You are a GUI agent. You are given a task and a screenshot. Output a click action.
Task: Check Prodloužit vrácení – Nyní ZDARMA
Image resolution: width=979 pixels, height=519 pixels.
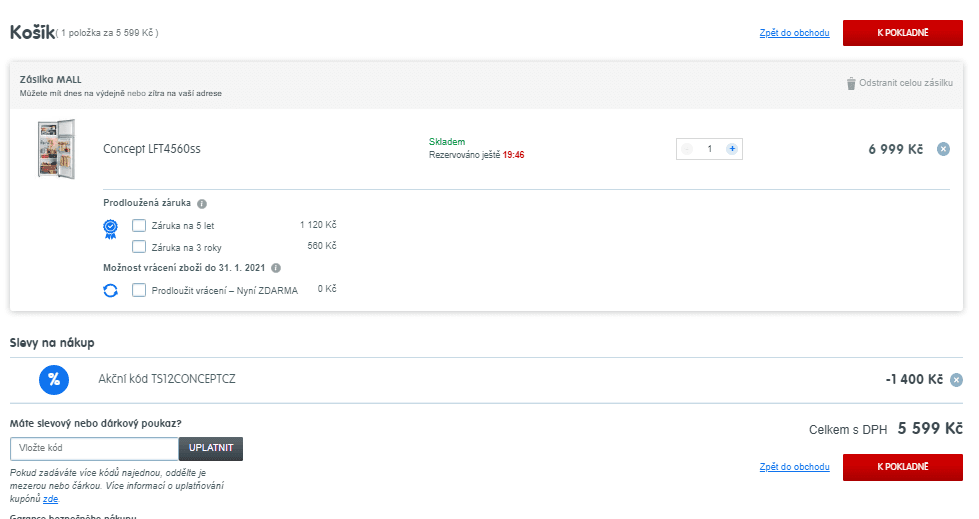coord(139,290)
